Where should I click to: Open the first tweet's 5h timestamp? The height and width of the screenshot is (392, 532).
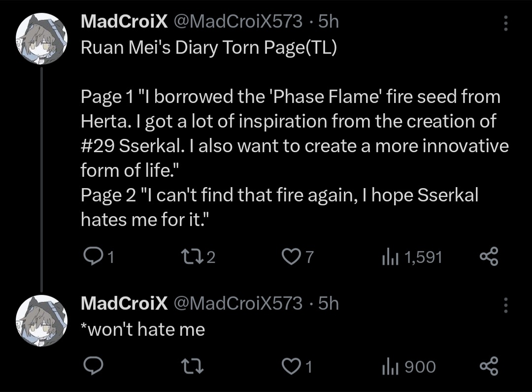(329, 21)
